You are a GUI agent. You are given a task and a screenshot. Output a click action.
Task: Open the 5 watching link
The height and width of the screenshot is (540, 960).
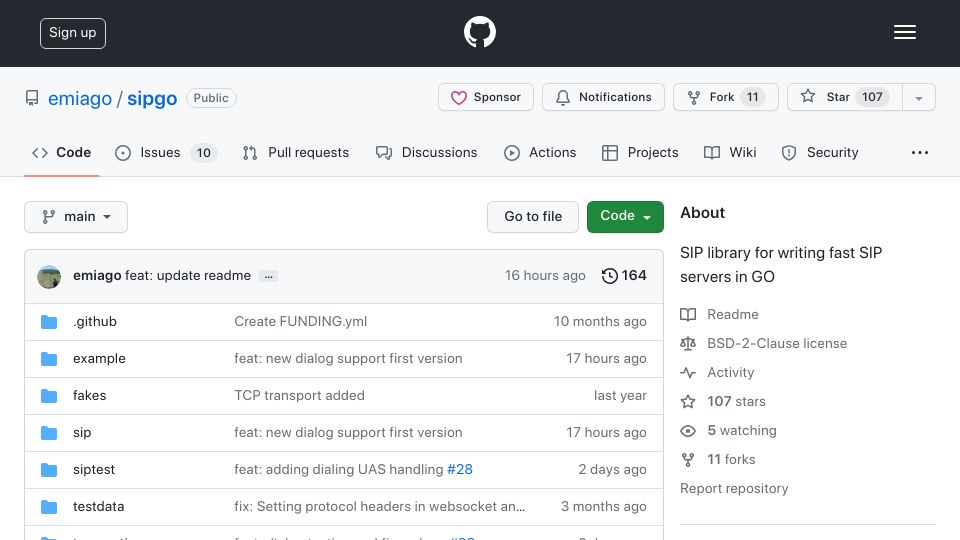[741, 430]
